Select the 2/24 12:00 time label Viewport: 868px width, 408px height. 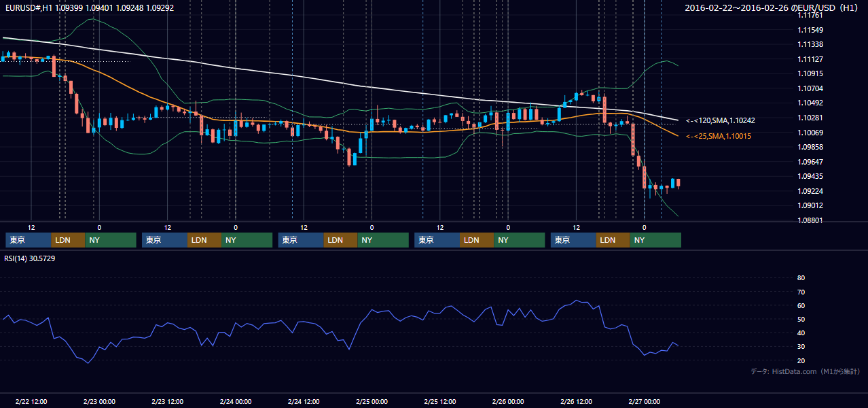(x=304, y=402)
